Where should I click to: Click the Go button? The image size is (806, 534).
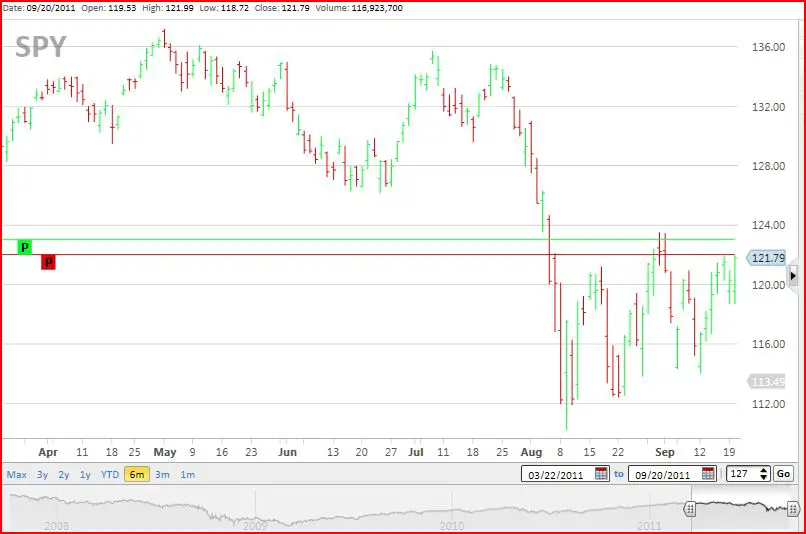[x=783, y=473]
